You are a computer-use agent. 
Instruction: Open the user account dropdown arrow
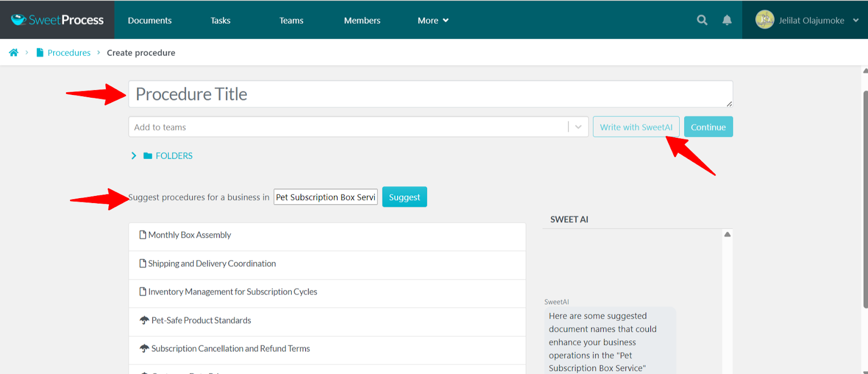856,21
